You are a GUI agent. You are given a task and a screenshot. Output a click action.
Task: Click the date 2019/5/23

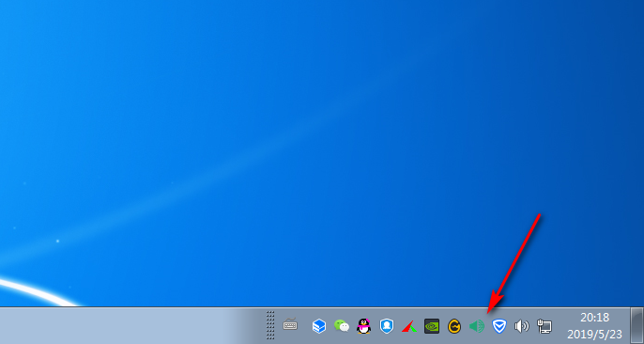coord(595,334)
